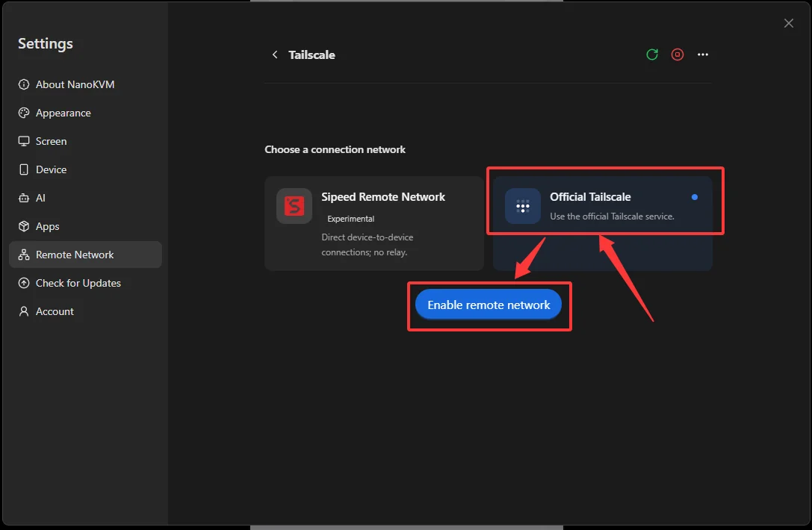Open Apps settings

click(85, 226)
